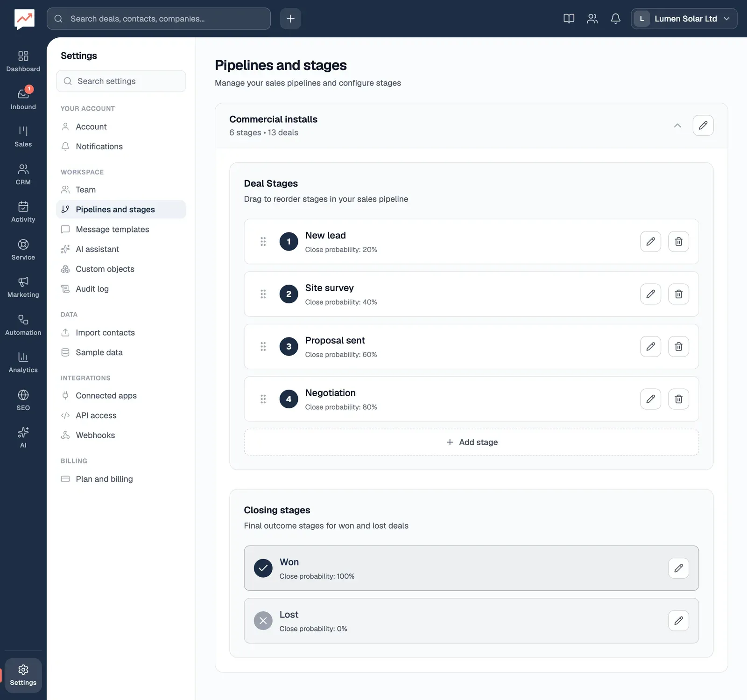Open AI assistant settings
Image resolution: width=747 pixels, height=700 pixels.
121,249
